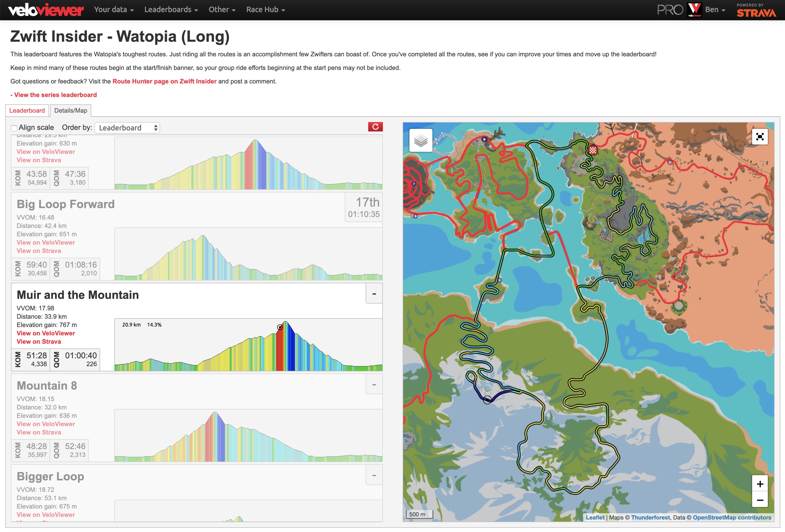The image size is (785, 532).
Task: Collapse the Mountain 8 card
Action: (x=374, y=385)
